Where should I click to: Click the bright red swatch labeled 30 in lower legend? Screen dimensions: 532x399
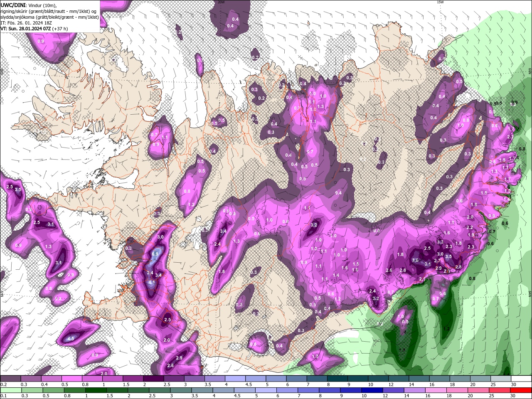point(521,390)
